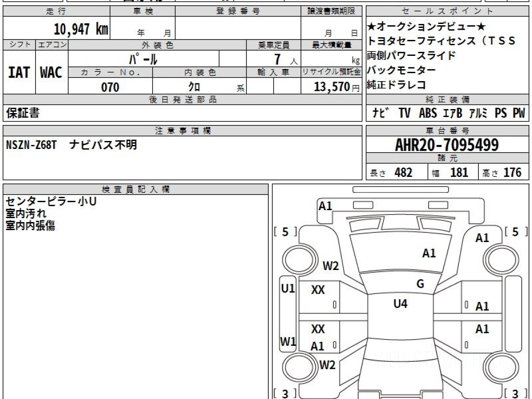Click the recycle deposit 13,570円
Screen dimensions: 532x399
(337, 87)
